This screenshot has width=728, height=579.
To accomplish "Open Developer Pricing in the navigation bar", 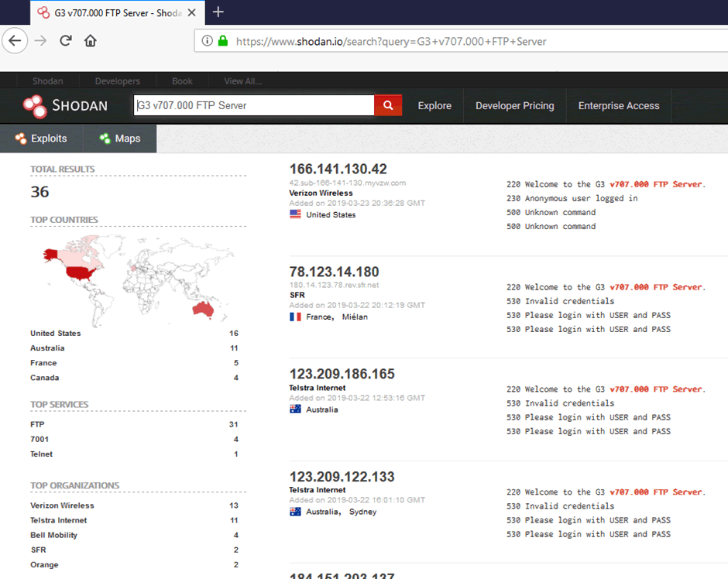I will 514,106.
